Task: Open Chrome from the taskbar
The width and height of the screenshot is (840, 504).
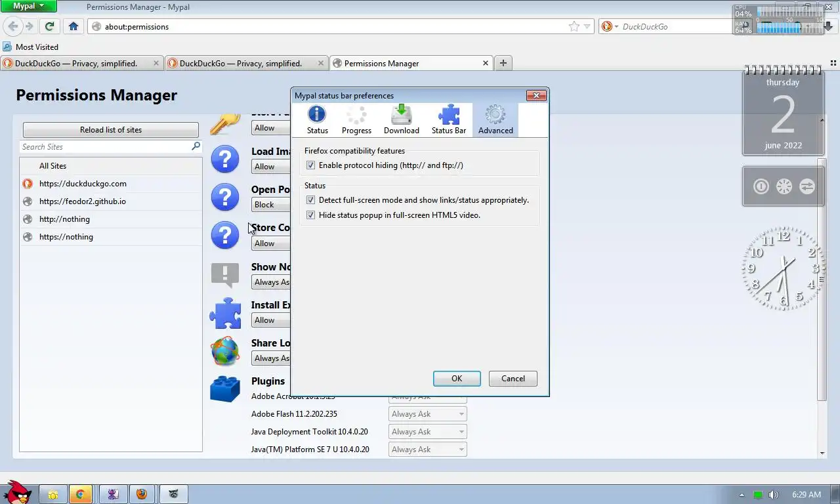Action: 80,494
